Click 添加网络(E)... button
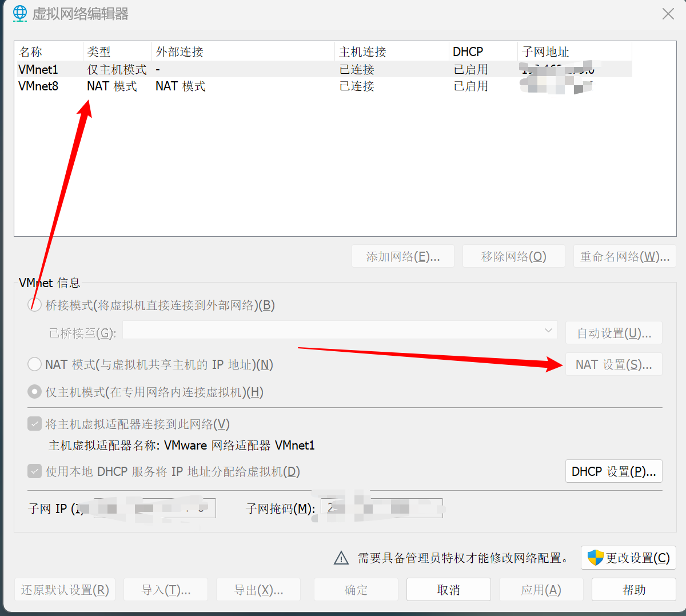This screenshot has width=686, height=616. pos(403,256)
